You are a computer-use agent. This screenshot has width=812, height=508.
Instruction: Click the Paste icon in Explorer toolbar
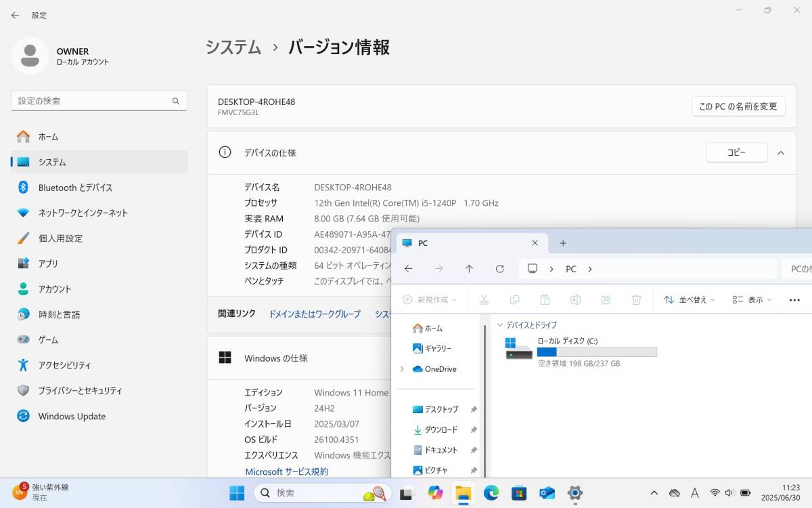(x=545, y=299)
